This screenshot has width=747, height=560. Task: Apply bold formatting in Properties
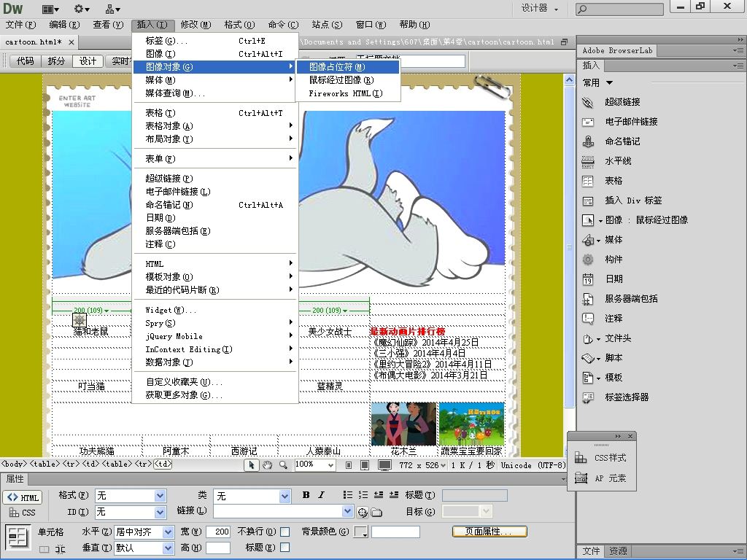pyautogui.click(x=306, y=495)
